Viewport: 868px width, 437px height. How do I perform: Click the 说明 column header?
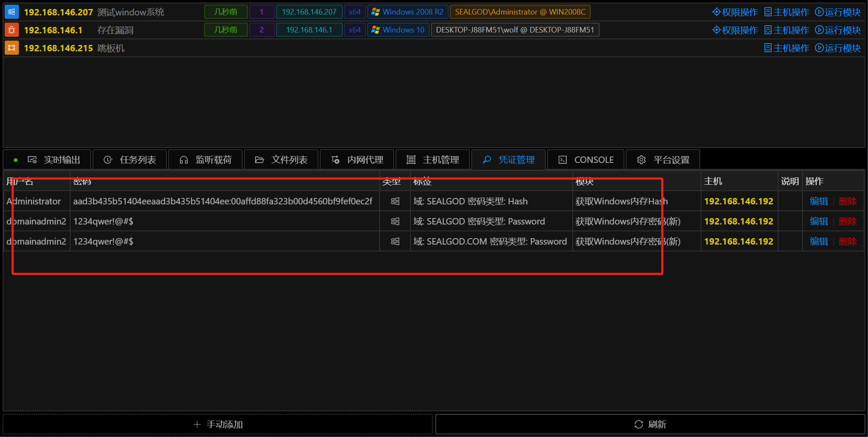click(790, 181)
